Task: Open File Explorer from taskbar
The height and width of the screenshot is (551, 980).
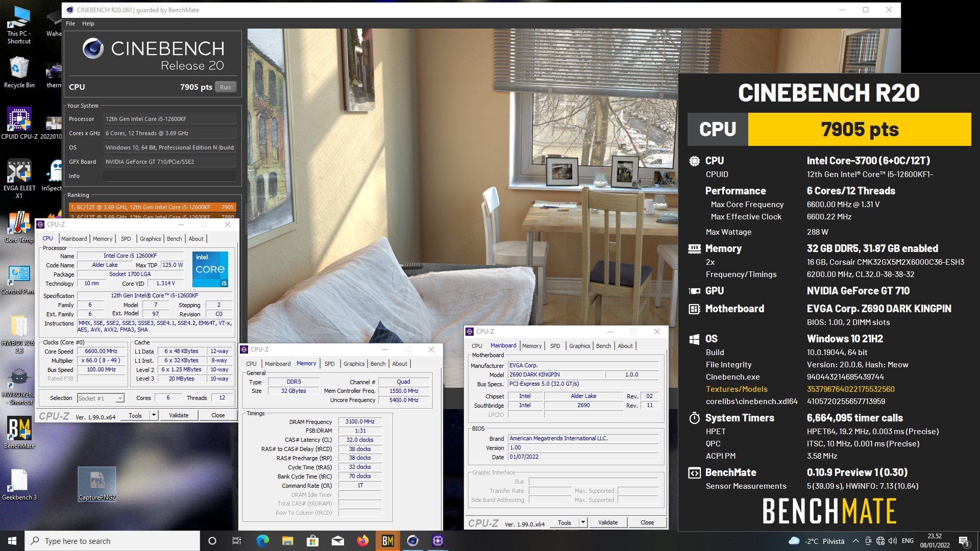Action: pos(287,541)
